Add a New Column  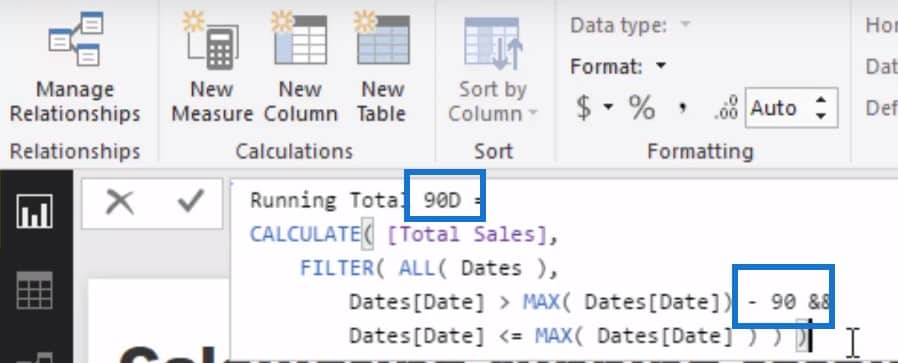point(300,68)
